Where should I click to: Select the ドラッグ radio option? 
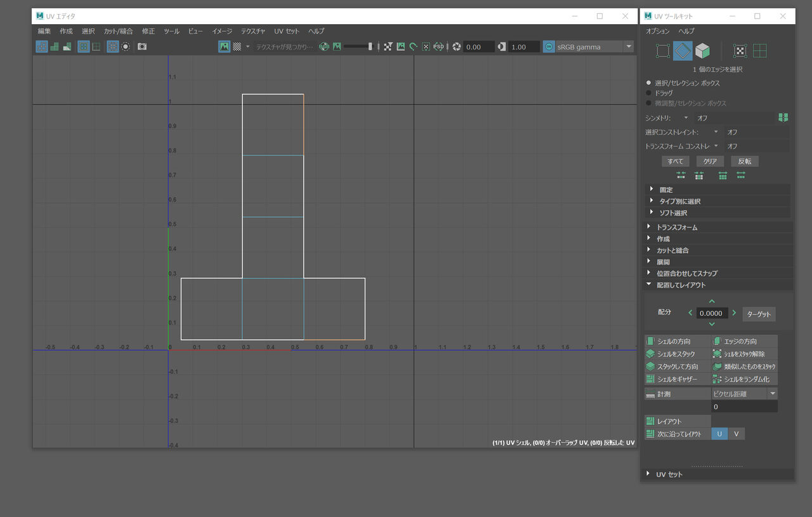pos(648,93)
